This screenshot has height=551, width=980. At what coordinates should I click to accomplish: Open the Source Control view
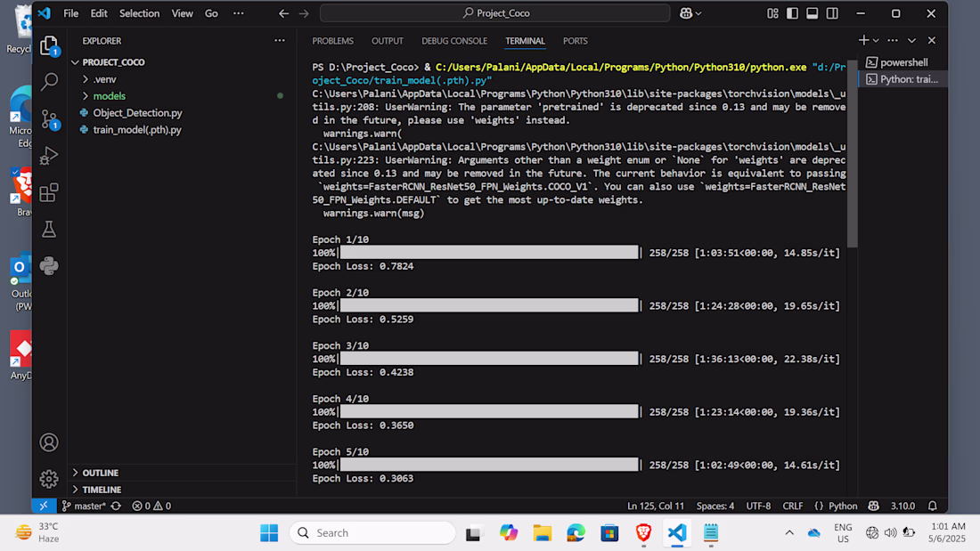[x=49, y=118]
